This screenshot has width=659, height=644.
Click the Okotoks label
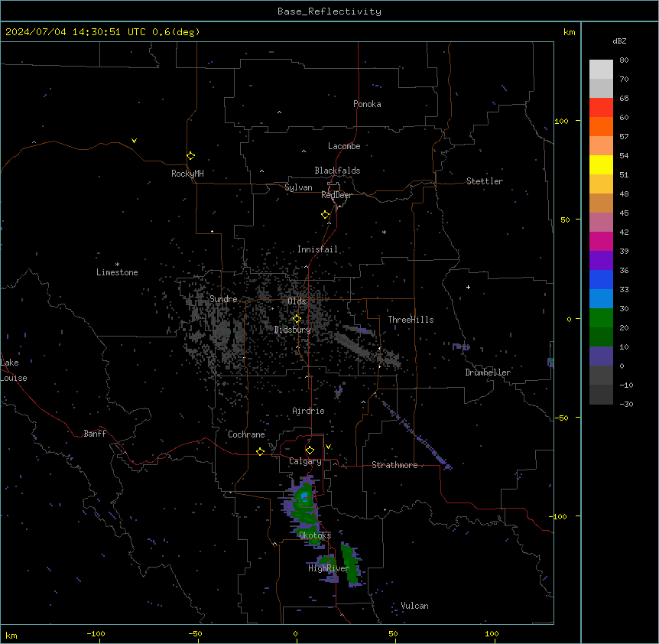coord(315,535)
